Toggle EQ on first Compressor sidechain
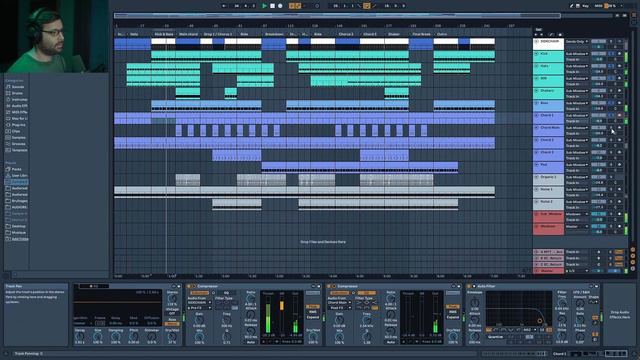Image resolution: width=640 pixels, height=360 pixels. coord(226,293)
